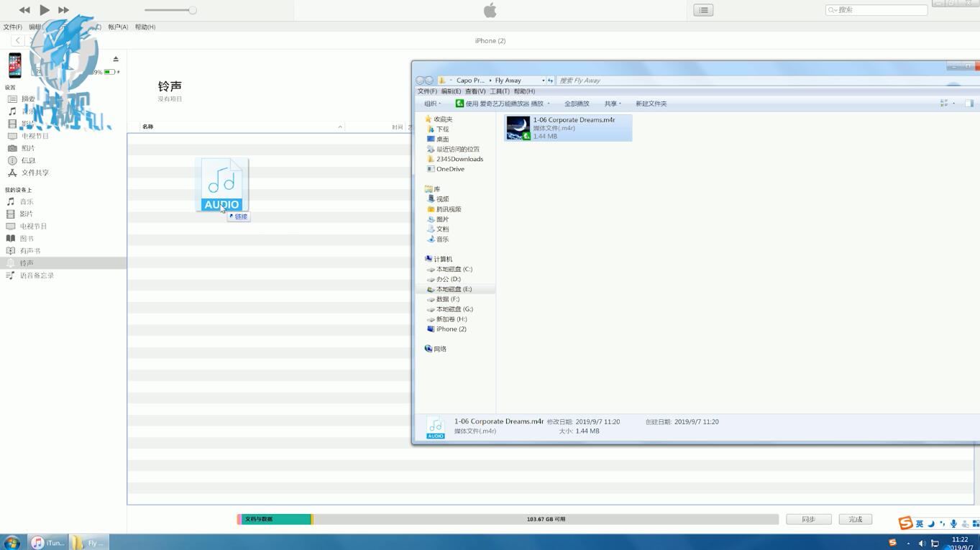Eject the iPhone using the eject icon
This screenshot has width=980, height=550.
coord(116,59)
